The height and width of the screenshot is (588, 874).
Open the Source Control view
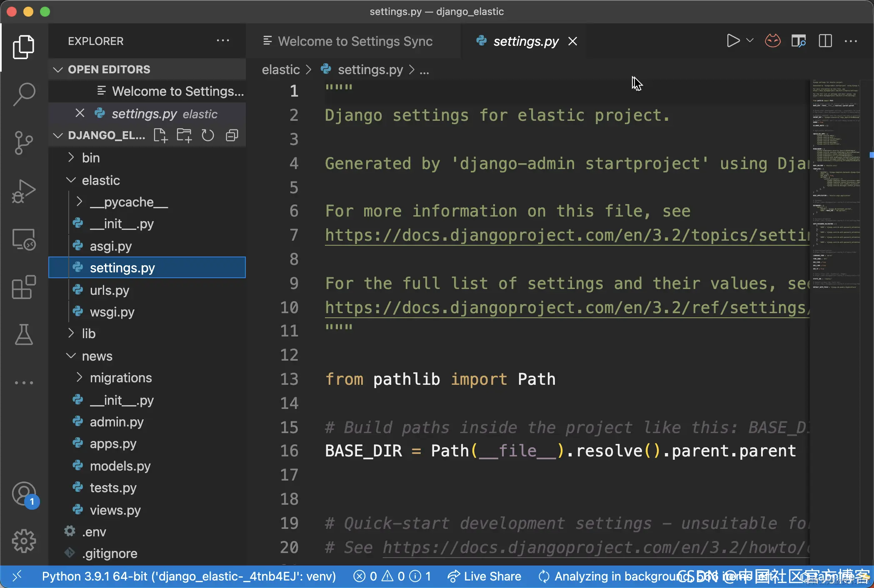(x=24, y=142)
